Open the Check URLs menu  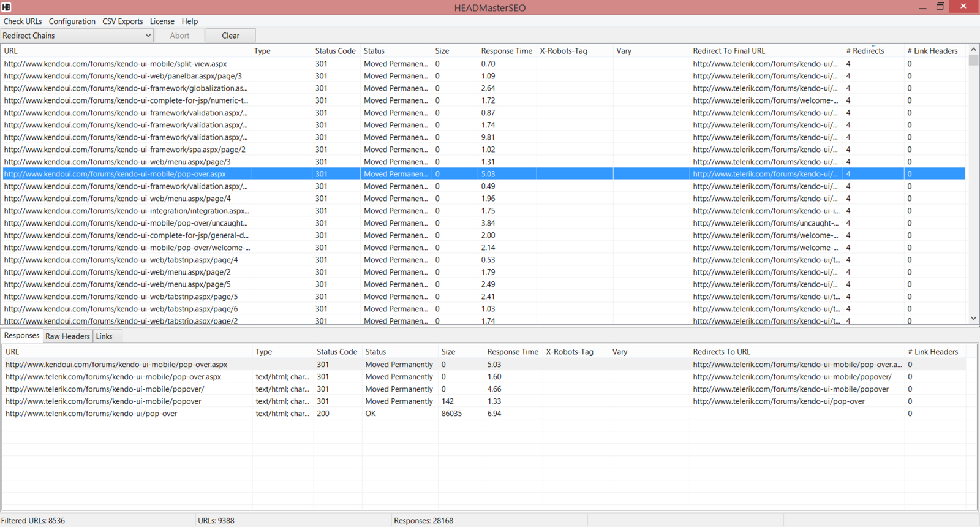click(x=23, y=21)
